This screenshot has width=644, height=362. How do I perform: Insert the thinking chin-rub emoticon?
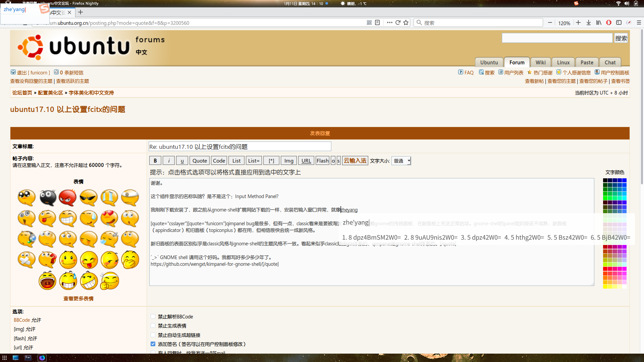(x=109, y=281)
